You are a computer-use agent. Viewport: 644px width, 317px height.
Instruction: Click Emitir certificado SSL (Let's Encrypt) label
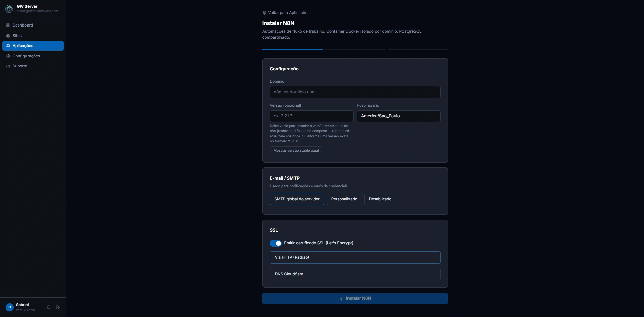[318, 243]
